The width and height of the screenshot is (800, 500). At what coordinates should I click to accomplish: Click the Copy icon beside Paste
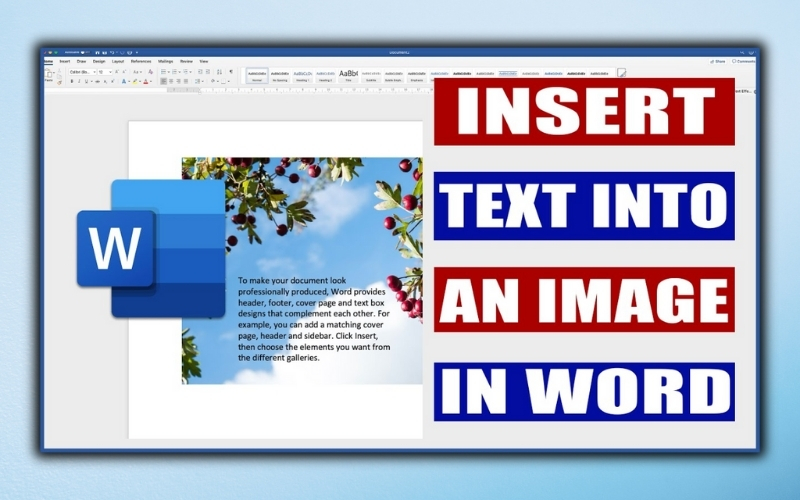[x=59, y=77]
